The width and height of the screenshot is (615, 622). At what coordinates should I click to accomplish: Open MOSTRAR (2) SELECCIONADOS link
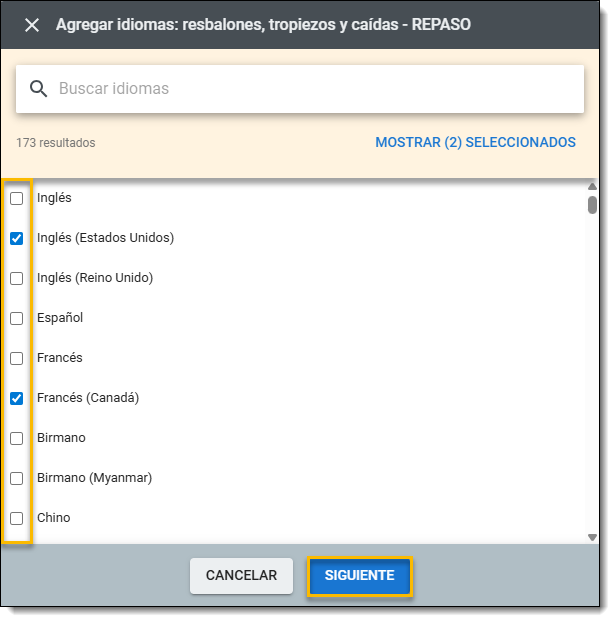pos(475,143)
